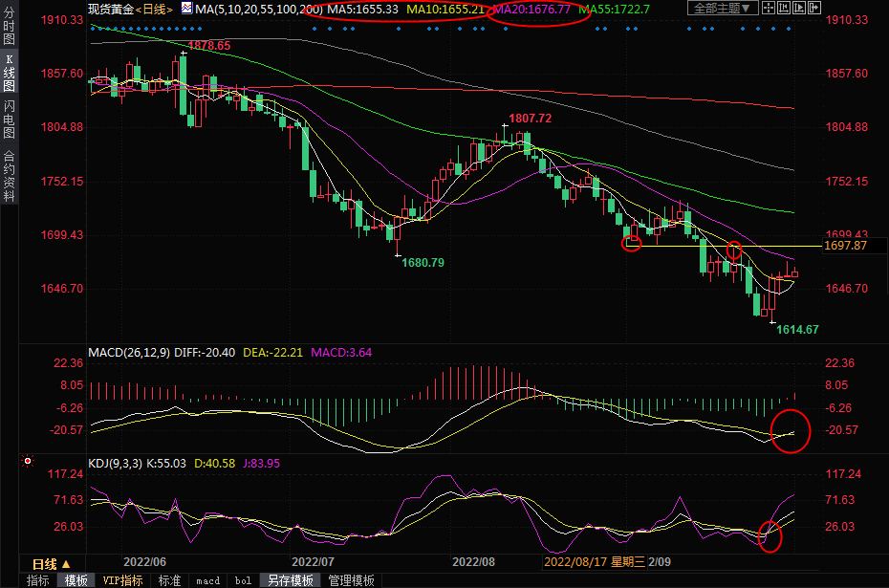Click the MA indicator toggle box icon
The height and width of the screenshot is (588, 889).
[x=187, y=9]
